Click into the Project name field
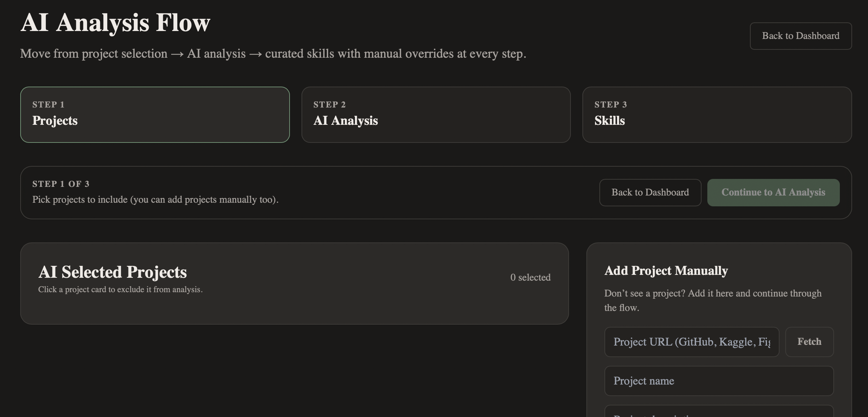 coord(719,381)
